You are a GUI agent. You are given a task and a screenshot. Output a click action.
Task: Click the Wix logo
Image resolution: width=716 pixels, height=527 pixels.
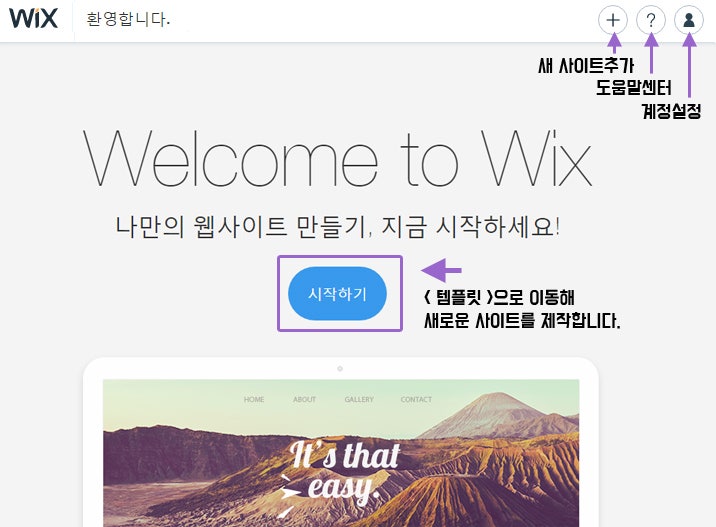33,18
